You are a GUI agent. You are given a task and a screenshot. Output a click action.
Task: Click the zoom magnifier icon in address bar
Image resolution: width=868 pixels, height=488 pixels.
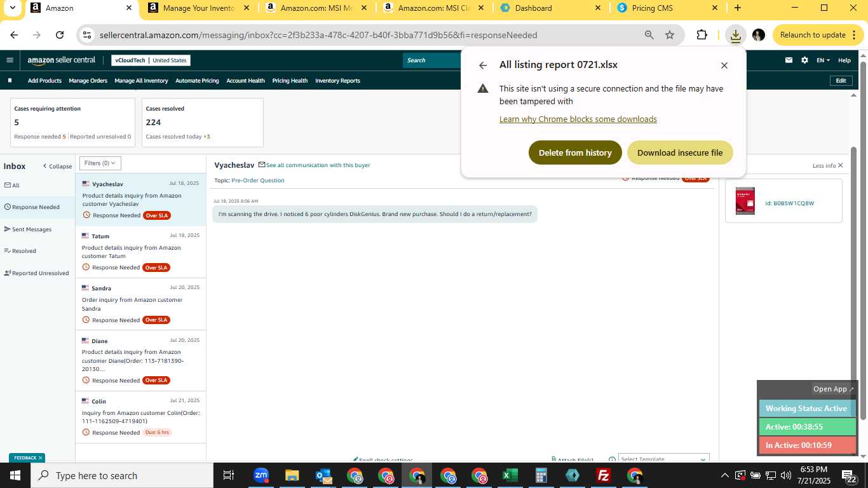[x=649, y=35]
